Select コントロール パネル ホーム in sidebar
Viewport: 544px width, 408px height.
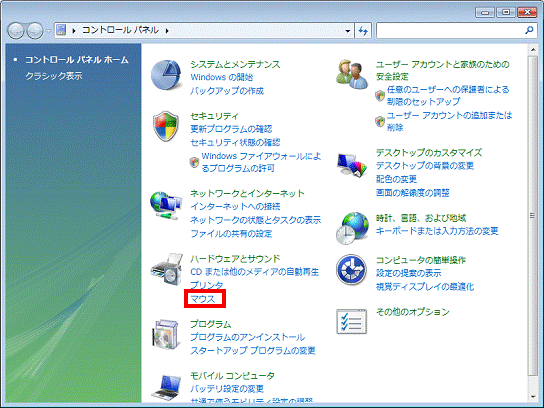(77, 60)
